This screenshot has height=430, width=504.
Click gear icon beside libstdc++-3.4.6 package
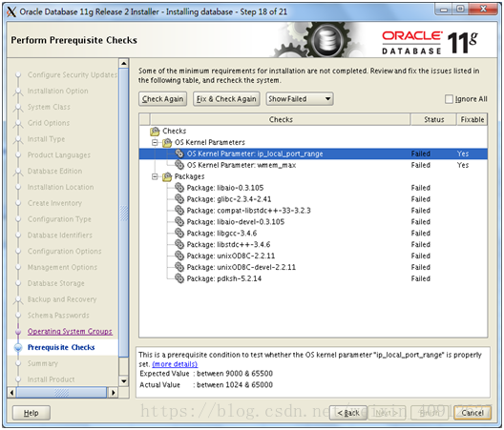coord(179,244)
